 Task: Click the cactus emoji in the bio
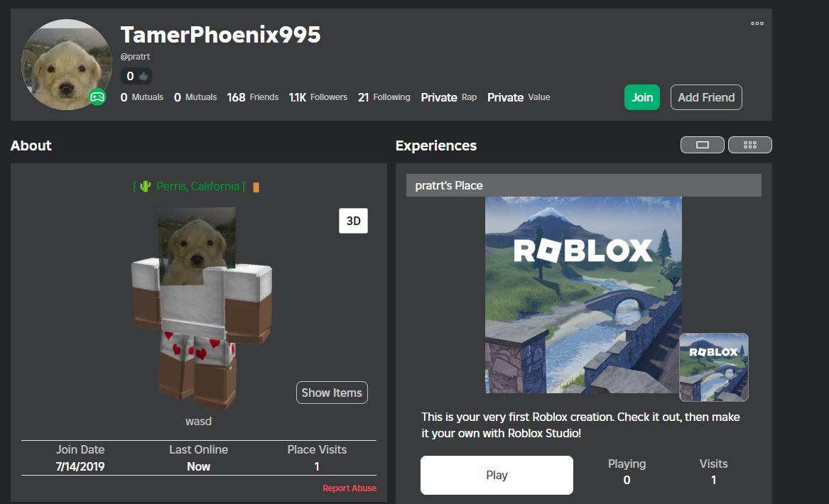click(x=146, y=186)
